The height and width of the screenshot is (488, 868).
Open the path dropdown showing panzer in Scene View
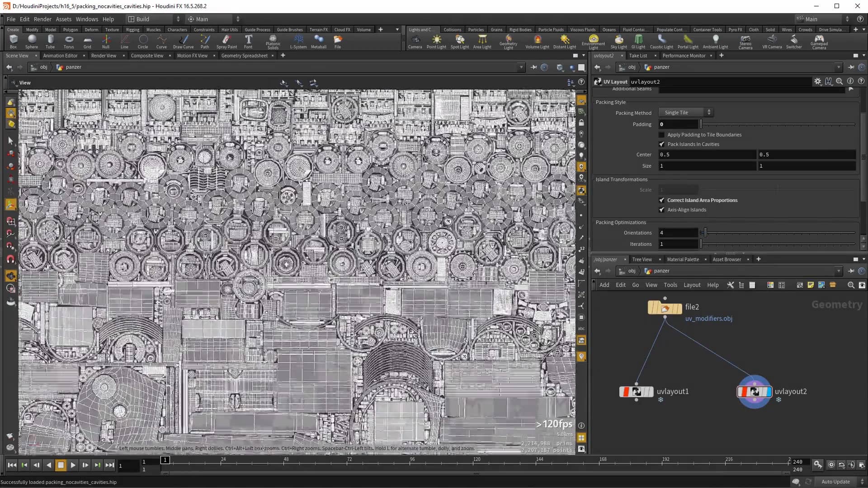[521, 67]
